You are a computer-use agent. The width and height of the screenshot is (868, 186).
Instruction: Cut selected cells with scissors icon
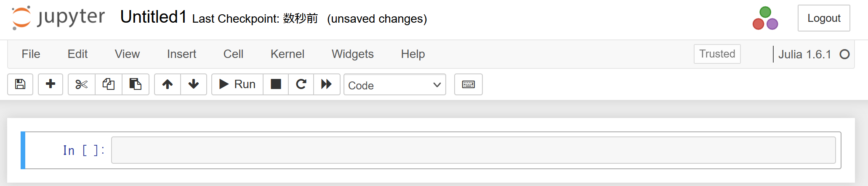click(82, 84)
